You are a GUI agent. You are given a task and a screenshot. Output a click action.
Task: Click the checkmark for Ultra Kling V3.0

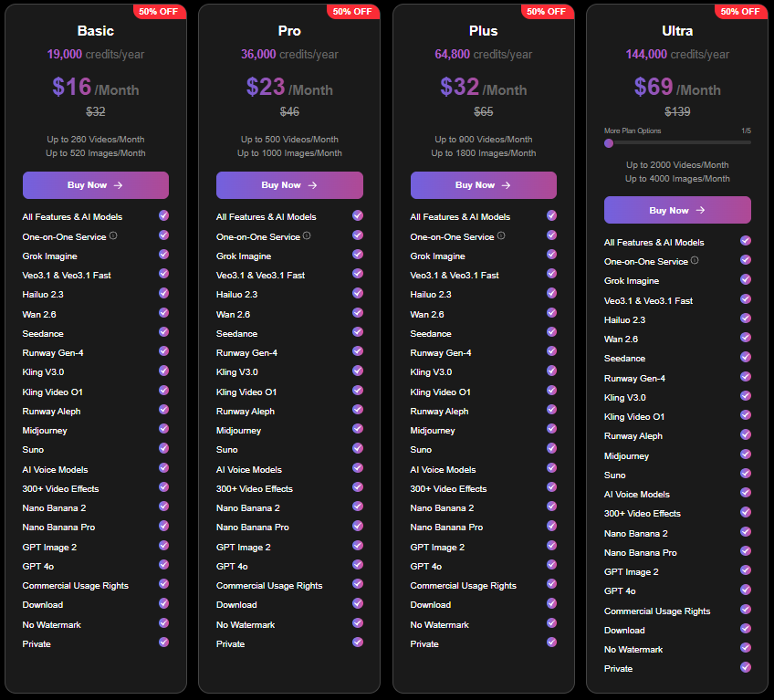(x=746, y=396)
